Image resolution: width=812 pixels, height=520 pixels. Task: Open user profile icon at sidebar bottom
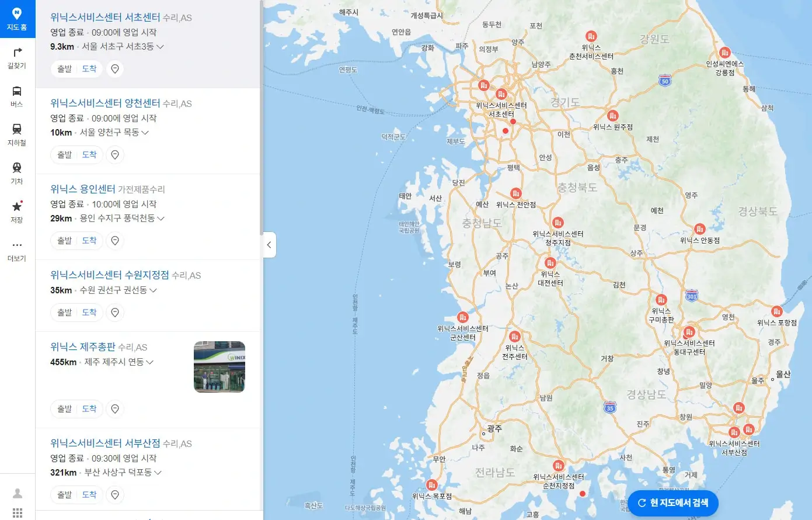pos(18,494)
